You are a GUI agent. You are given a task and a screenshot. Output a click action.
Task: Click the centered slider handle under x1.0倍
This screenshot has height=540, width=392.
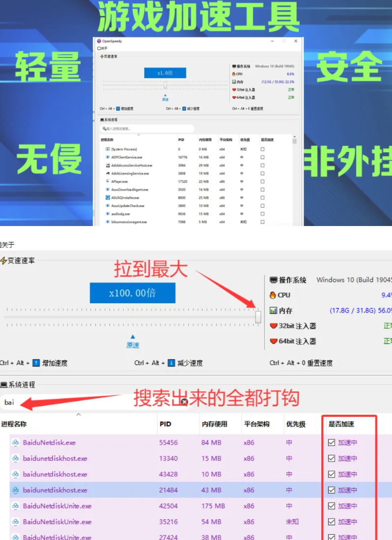coord(165,85)
